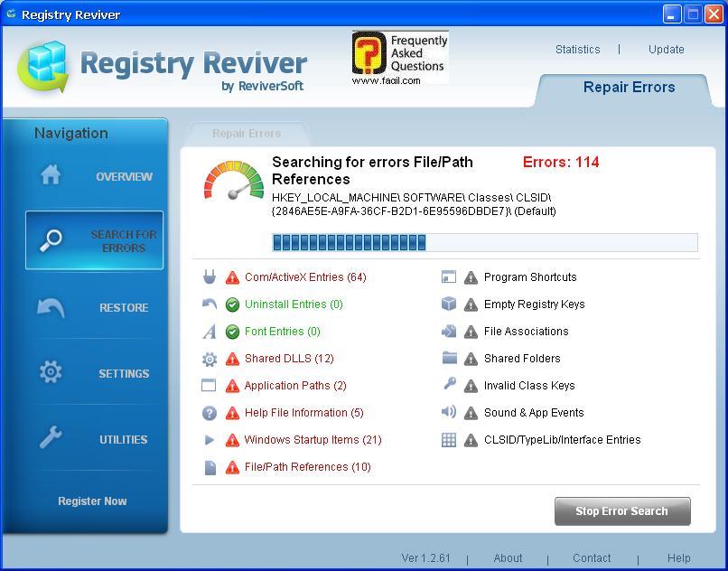Click the Overview home icon

51,175
